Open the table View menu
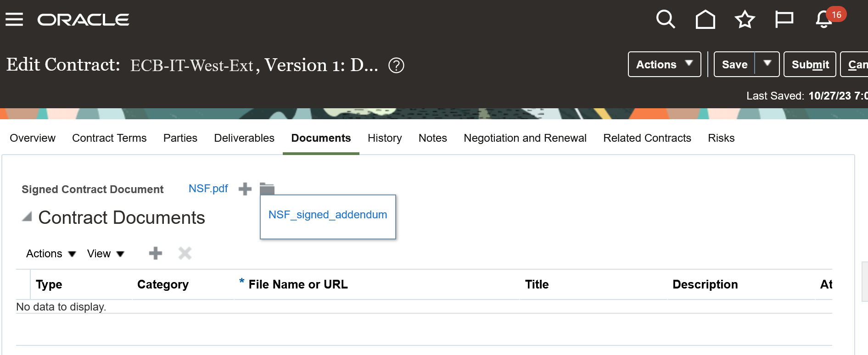This screenshot has height=355, width=868. click(106, 254)
